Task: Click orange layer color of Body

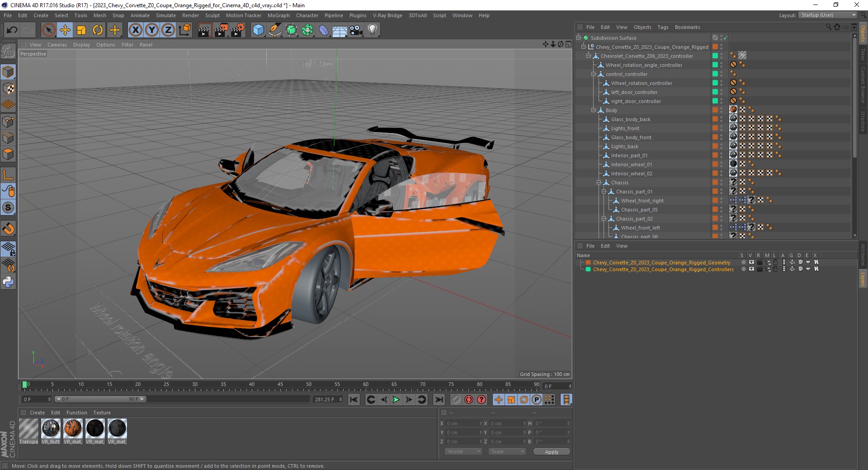Action: tap(715, 110)
